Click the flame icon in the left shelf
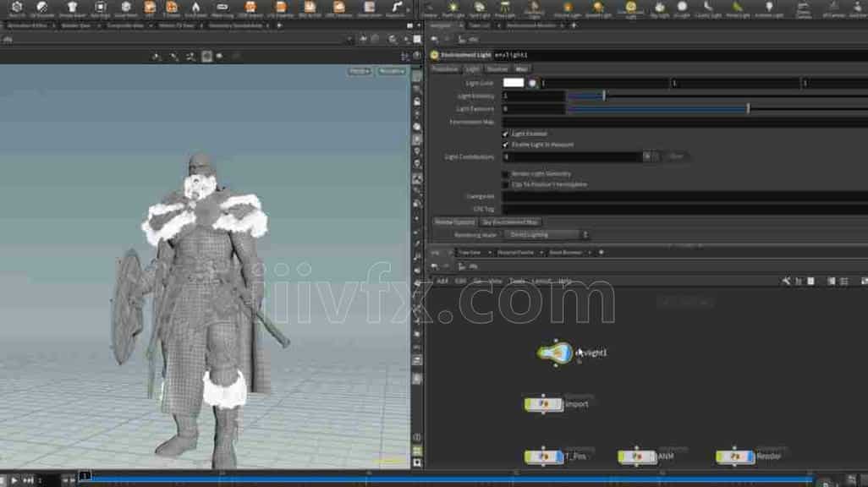Screen dimensions: 868x487 195,8
